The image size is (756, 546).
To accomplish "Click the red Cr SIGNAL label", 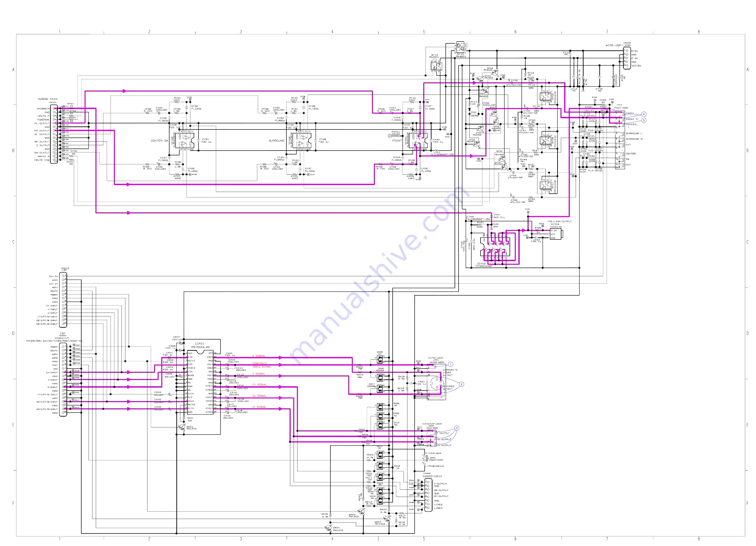I will tap(259, 407).
